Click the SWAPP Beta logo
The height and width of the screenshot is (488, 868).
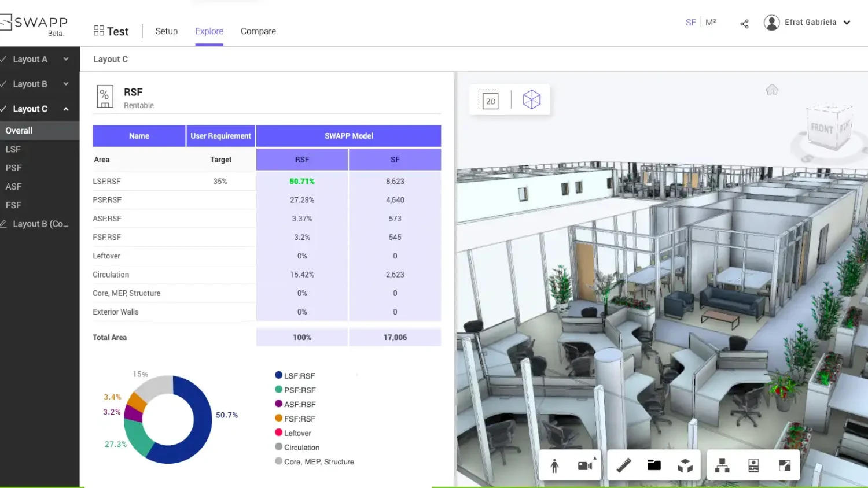point(34,25)
